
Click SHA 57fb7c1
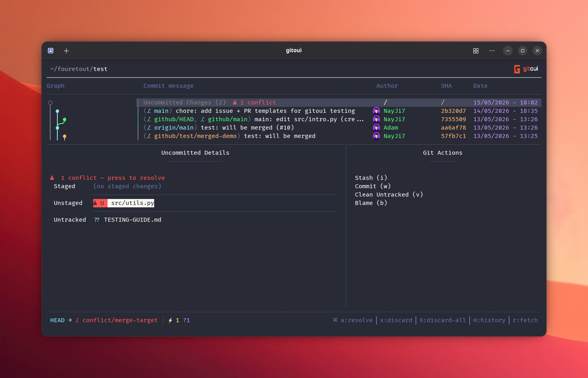click(x=453, y=136)
